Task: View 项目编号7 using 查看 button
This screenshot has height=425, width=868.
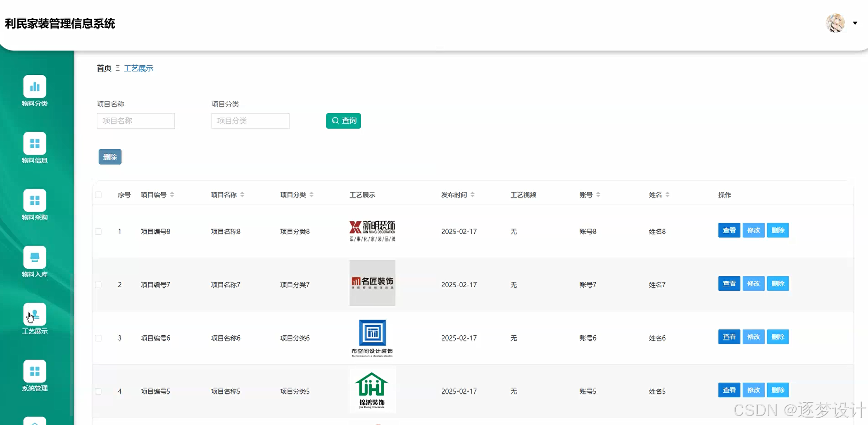Action: coord(729,284)
